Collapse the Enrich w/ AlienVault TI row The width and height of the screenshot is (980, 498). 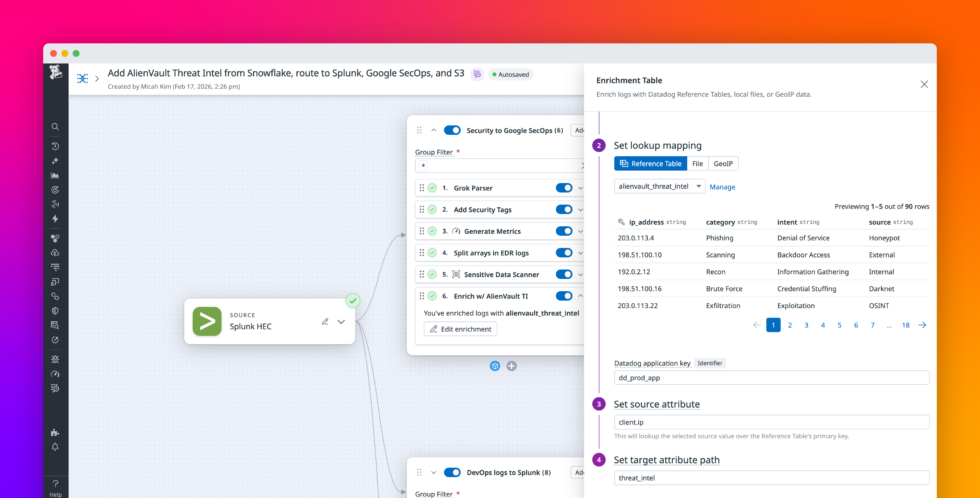[580, 296]
